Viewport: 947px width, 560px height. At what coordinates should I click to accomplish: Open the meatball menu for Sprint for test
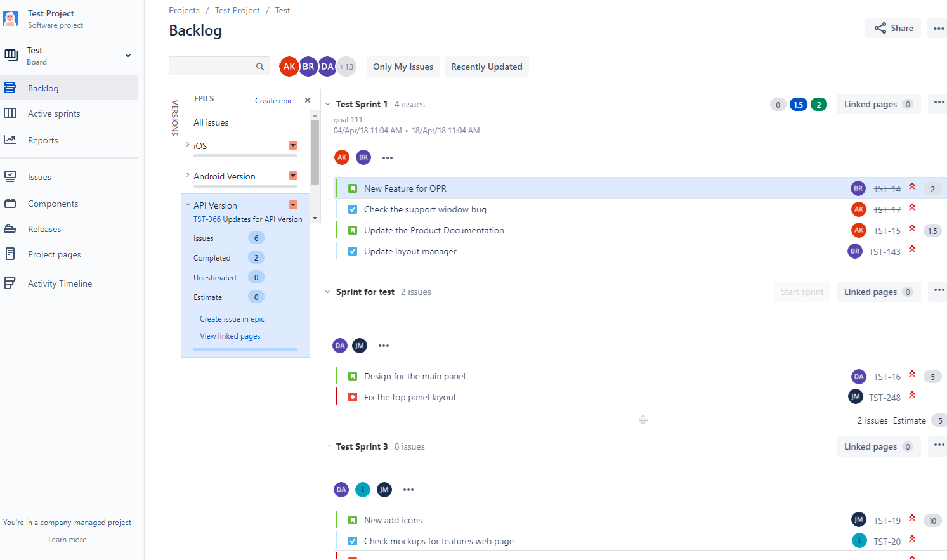pos(937,291)
